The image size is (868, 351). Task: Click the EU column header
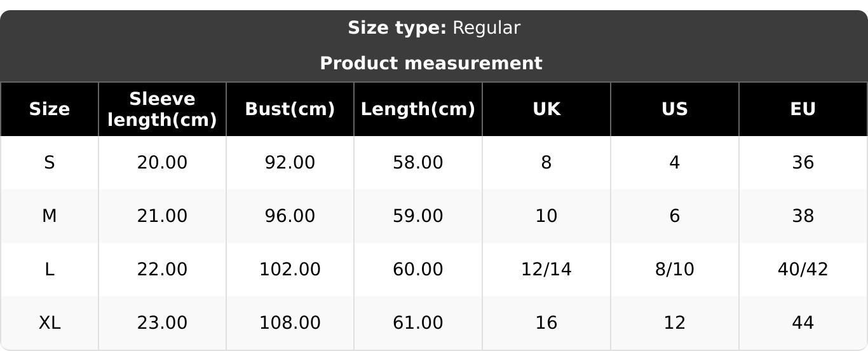[803, 109]
